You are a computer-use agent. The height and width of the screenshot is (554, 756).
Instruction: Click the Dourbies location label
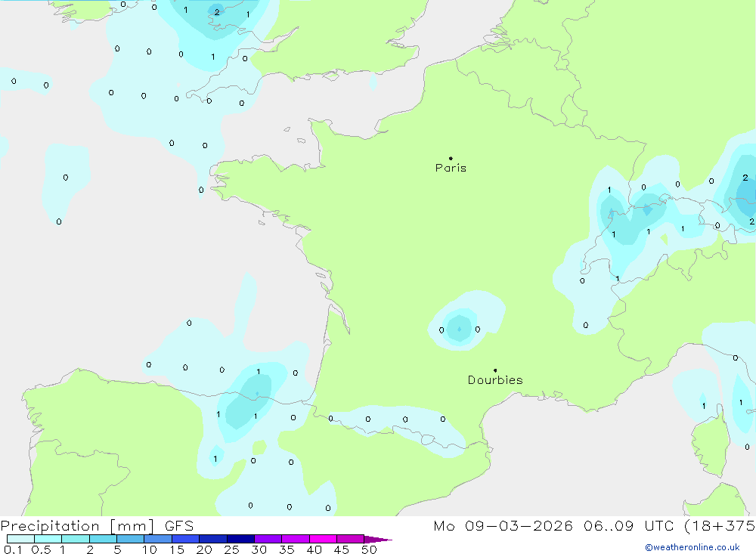(495, 380)
